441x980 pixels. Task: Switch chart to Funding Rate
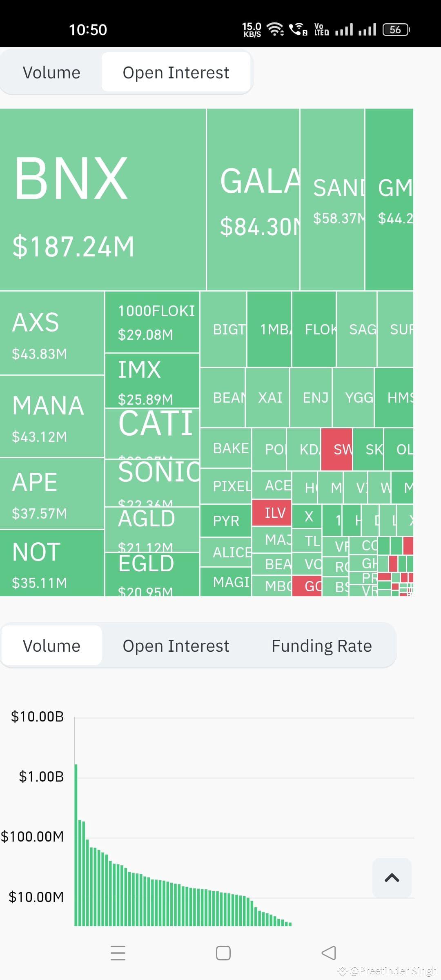pyautogui.click(x=322, y=646)
